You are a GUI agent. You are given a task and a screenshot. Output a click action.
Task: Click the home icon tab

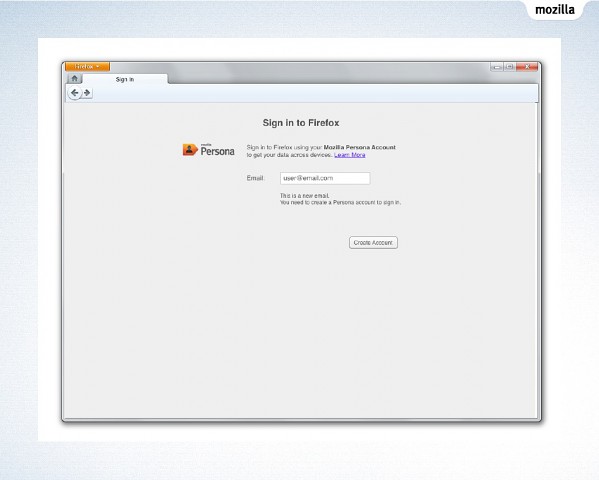click(x=74, y=78)
